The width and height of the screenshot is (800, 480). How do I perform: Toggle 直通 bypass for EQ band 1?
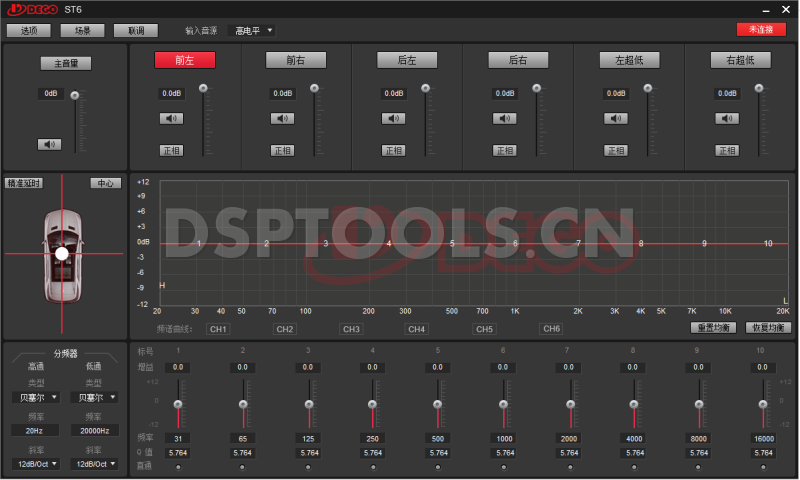point(178,467)
